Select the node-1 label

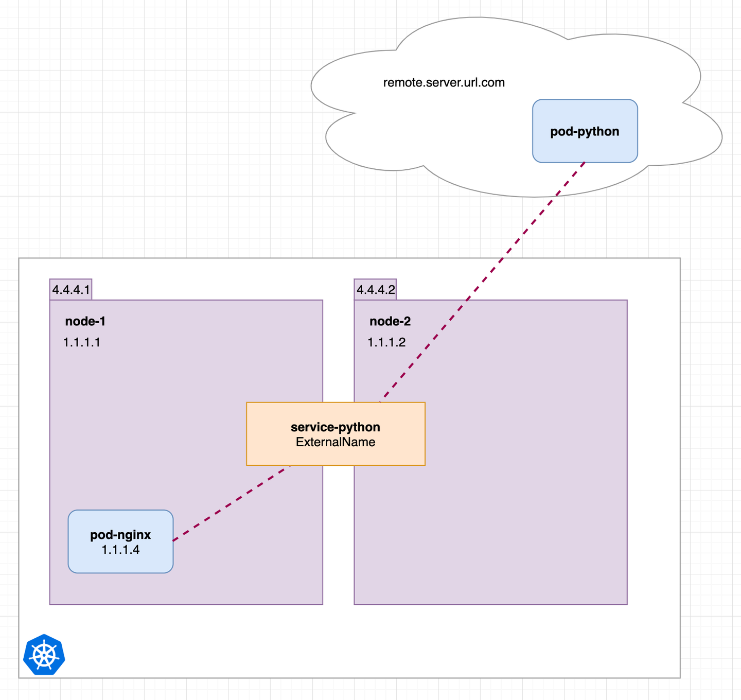click(x=85, y=321)
